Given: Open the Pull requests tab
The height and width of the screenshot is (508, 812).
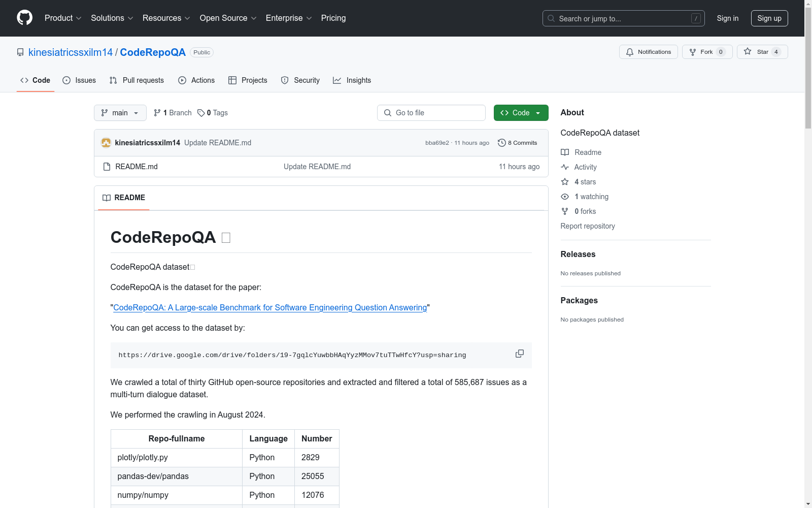Looking at the screenshot, I should [137, 80].
